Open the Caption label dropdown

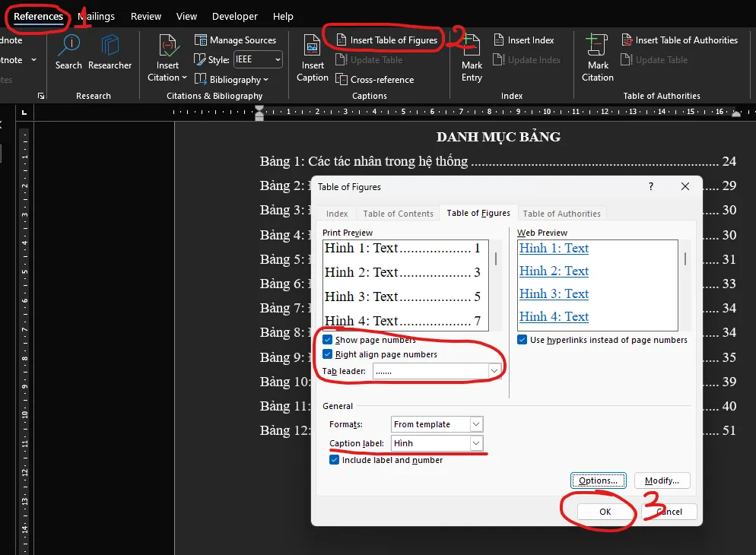click(x=476, y=443)
